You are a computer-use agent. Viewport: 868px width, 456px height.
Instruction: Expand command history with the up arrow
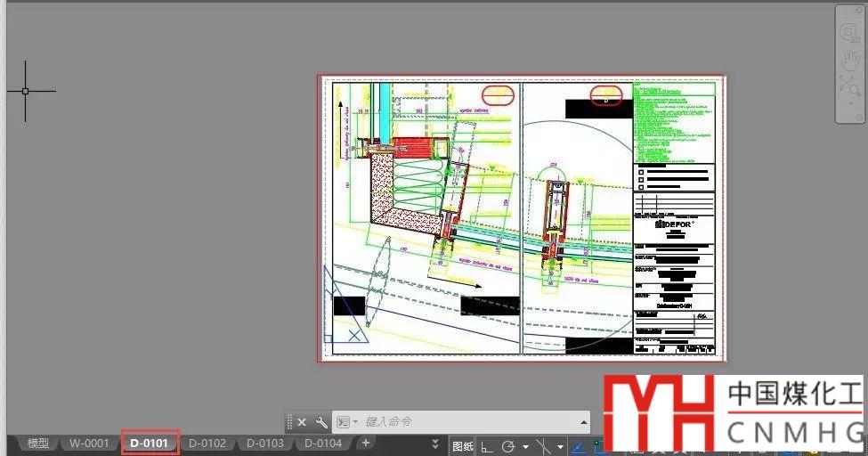(583, 423)
